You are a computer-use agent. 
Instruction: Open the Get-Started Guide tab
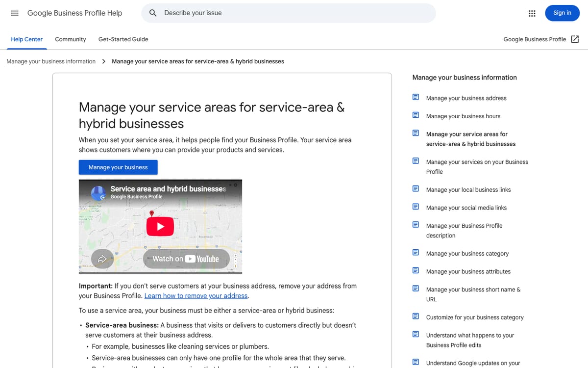pos(123,39)
